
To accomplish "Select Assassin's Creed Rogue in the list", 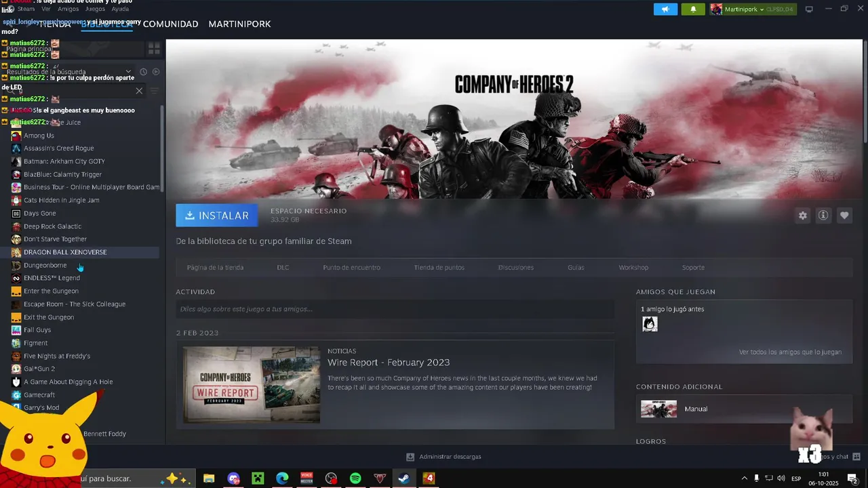I will 58,148.
